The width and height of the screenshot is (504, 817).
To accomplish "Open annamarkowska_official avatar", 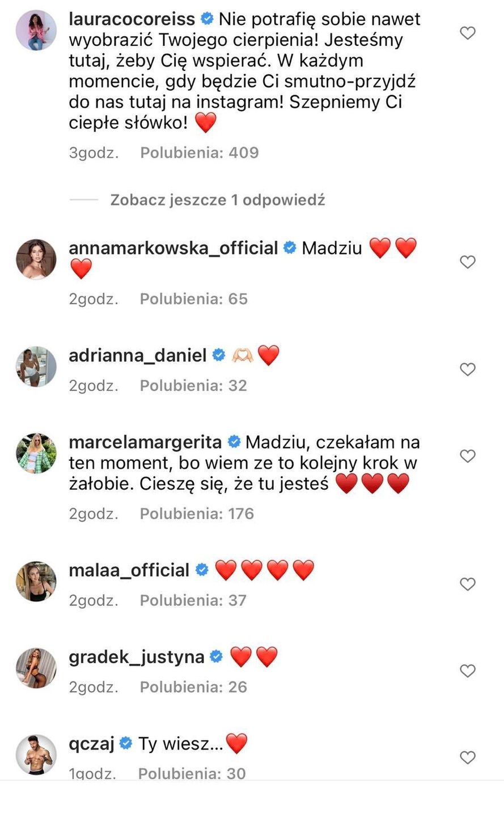I will (x=36, y=259).
